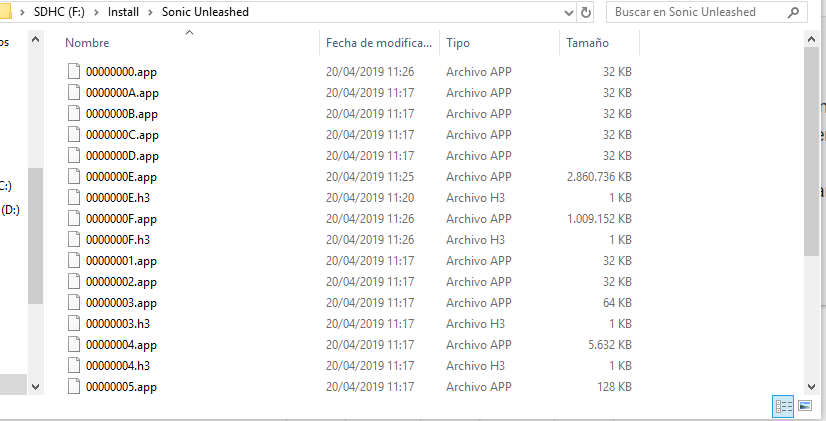The height and width of the screenshot is (421, 826).
Task: Go to SDHC (F:) in breadcrumb
Action: point(59,12)
